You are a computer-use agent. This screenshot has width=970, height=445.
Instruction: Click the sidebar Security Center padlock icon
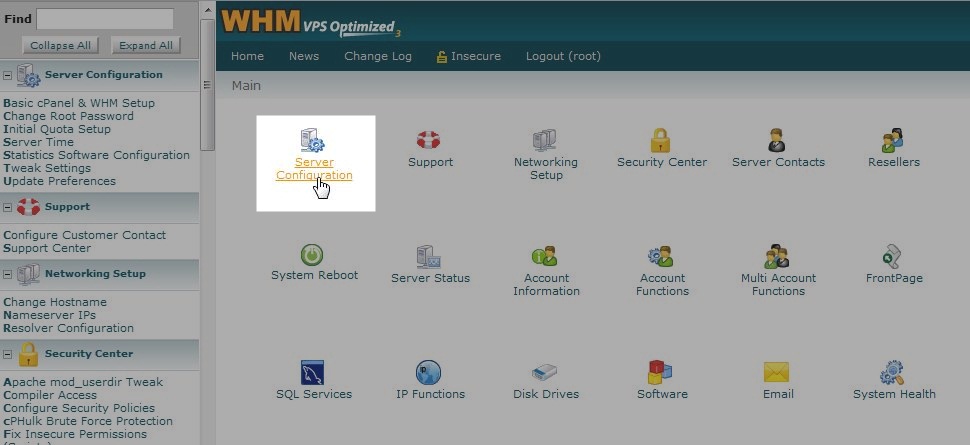point(28,354)
